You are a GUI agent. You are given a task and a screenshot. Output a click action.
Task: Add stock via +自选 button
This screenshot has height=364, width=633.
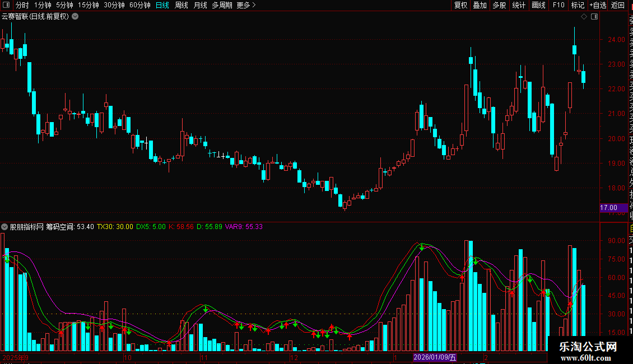(x=598, y=5)
